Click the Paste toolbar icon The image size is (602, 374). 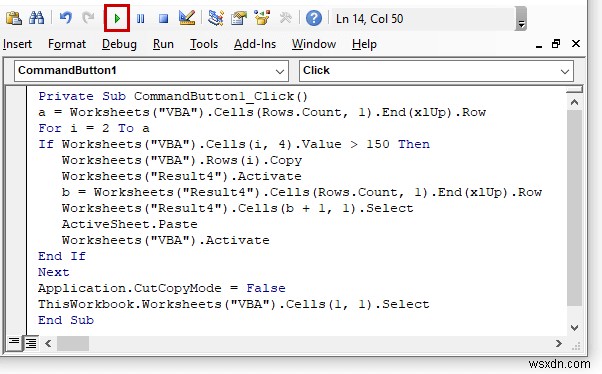tap(14, 18)
